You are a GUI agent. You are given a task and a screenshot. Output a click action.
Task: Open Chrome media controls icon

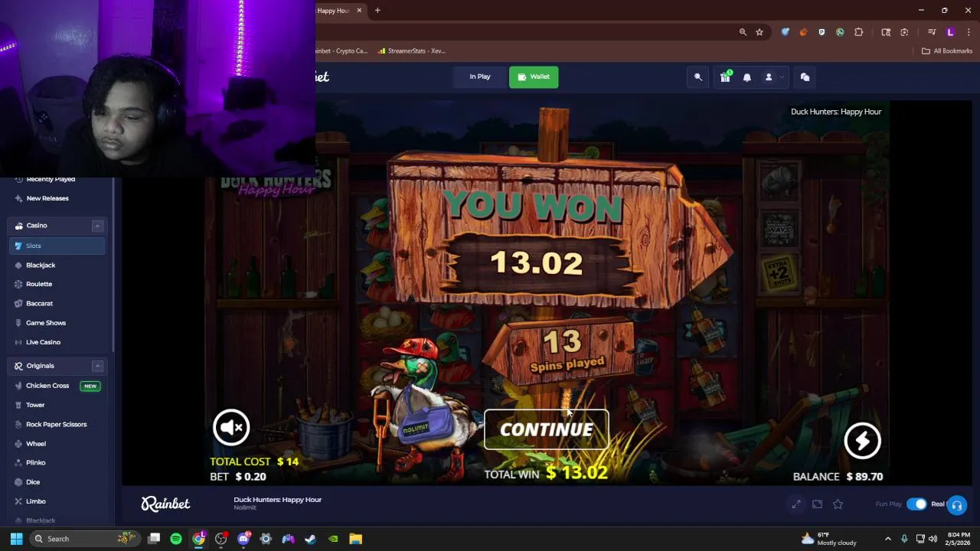[932, 32]
